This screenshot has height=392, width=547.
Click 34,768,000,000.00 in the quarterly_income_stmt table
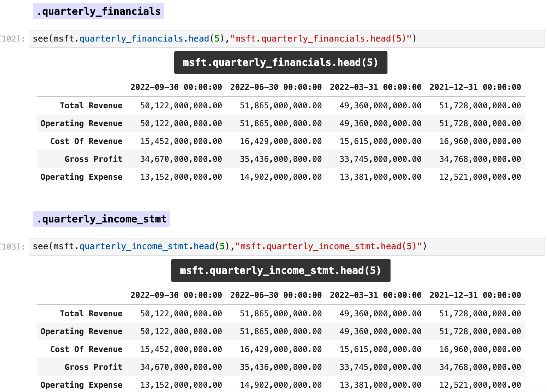pos(480,367)
